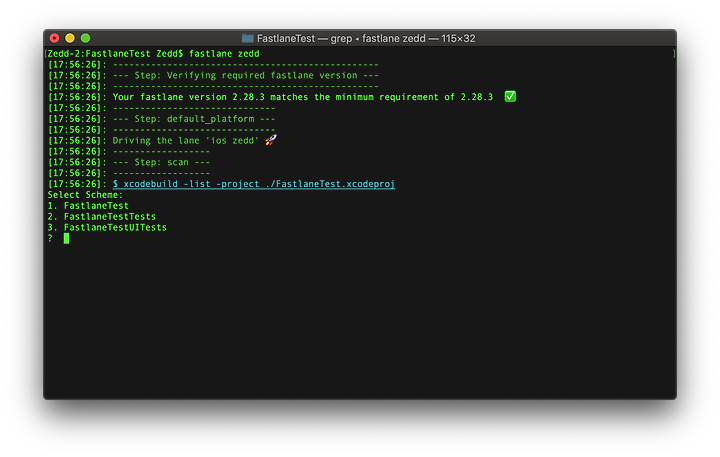
Task: Click the 'fastlane zedd' command prompt line
Action: [x=153, y=54]
